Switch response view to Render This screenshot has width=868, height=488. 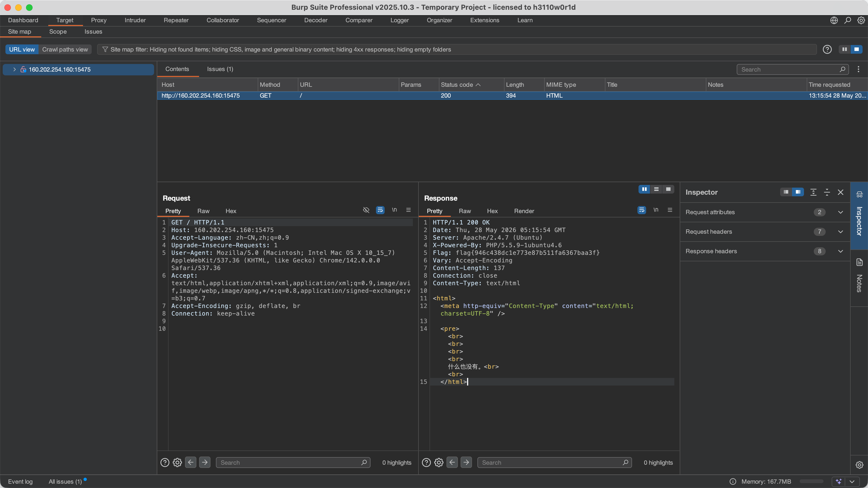pos(524,211)
